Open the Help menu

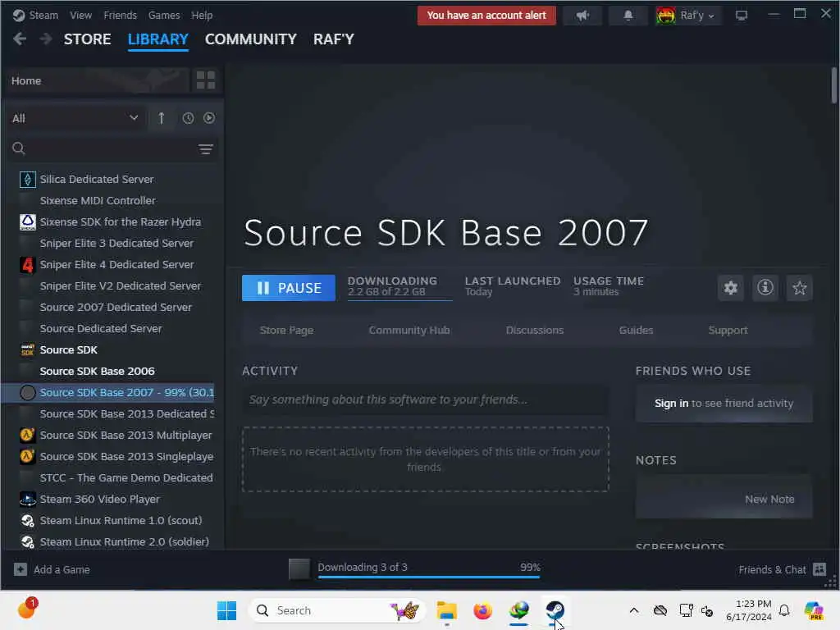click(202, 15)
